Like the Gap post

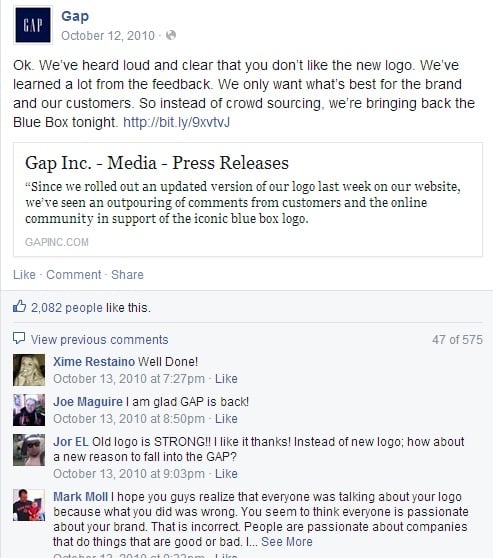[x=24, y=275]
